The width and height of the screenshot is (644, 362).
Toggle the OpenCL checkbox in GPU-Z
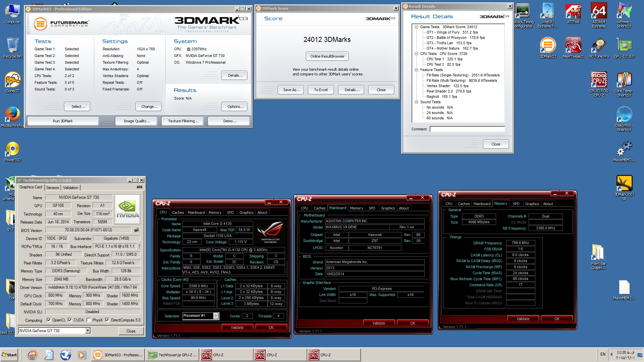pyautogui.click(x=49, y=320)
